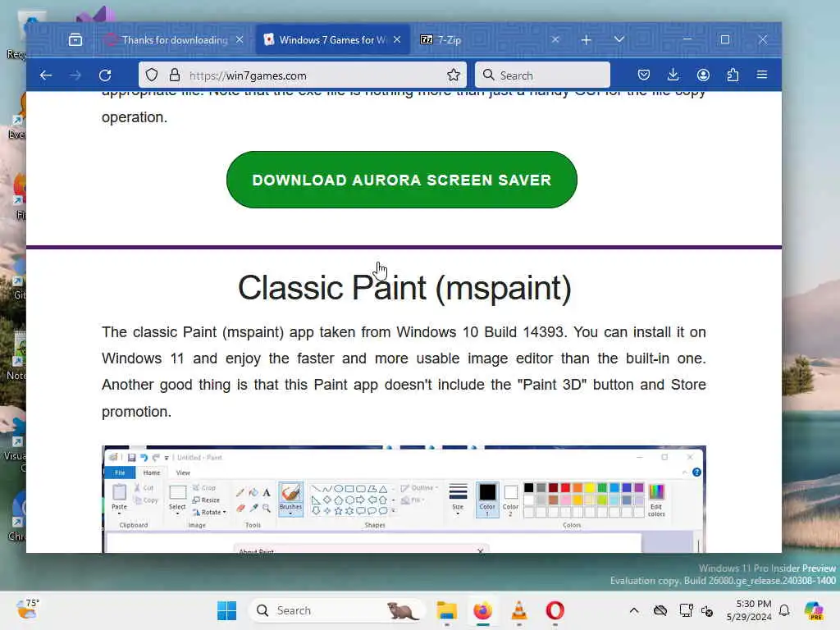Viewport: 840px width, 630px height.
Task: Click the clock showing 5:30 PM
Action: [x=749, y=610]
